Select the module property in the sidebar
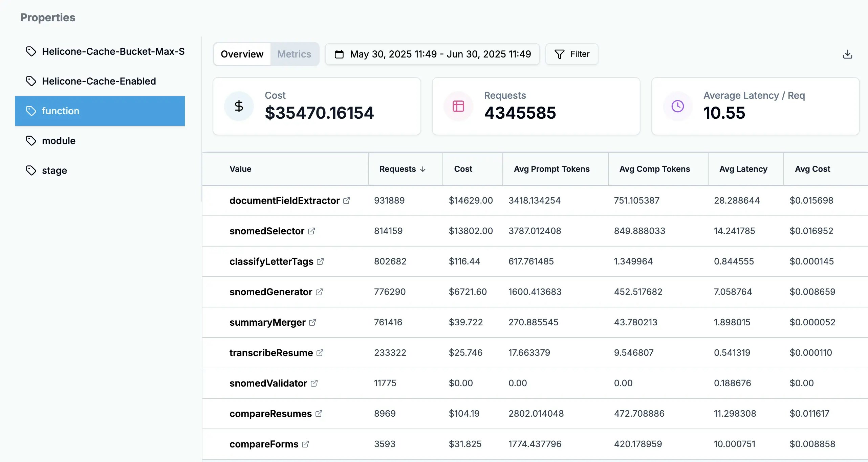The image size is (868, 462). [x=58, y=141]
